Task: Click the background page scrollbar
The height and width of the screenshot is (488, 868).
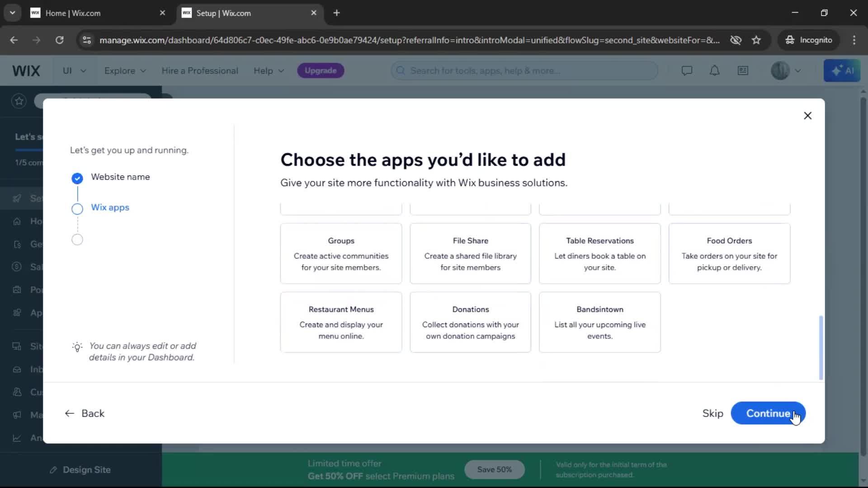Action: point(863,276)
